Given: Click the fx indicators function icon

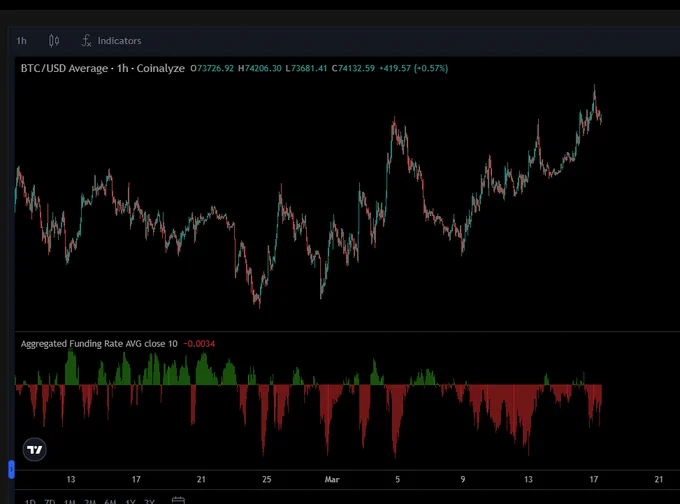Looking at the screenshot, I should (x=86, y=41).
